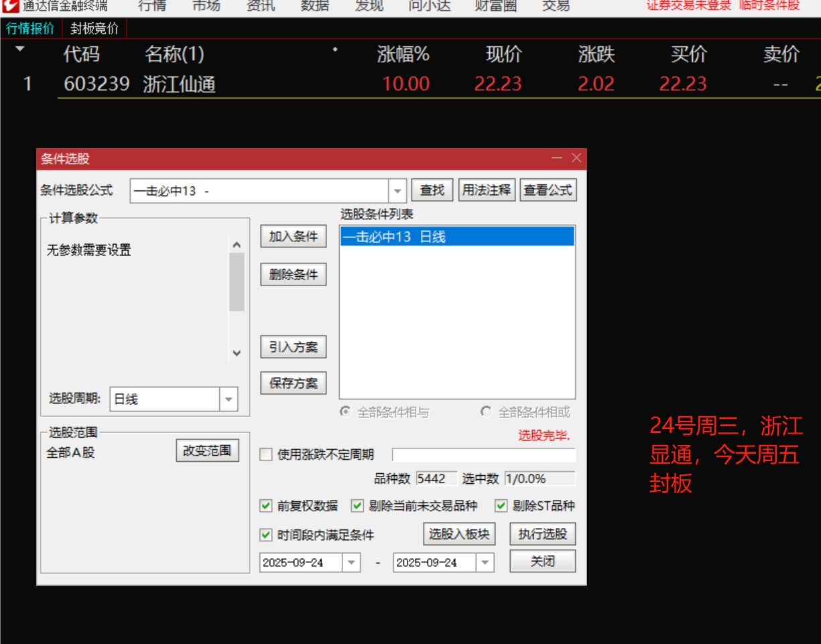This screenshot has width=821, height=644.
Task: Open the 市场 menu
Action: pos(206,6)
